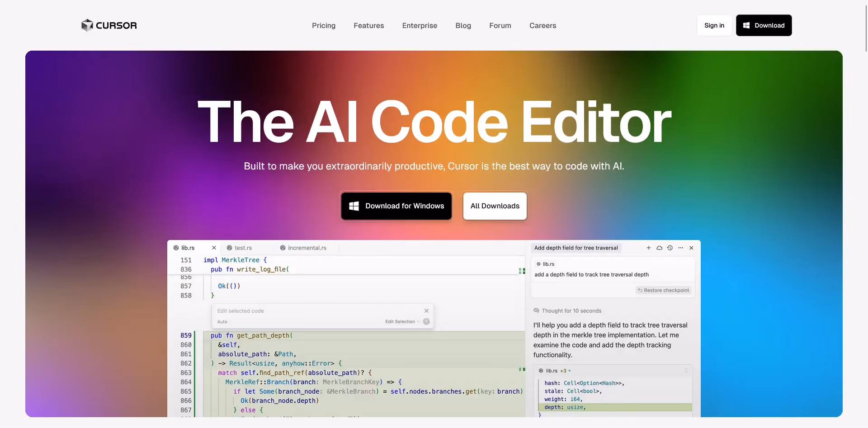
Task: Open the Careers page
Action: [x=542, y=25]
